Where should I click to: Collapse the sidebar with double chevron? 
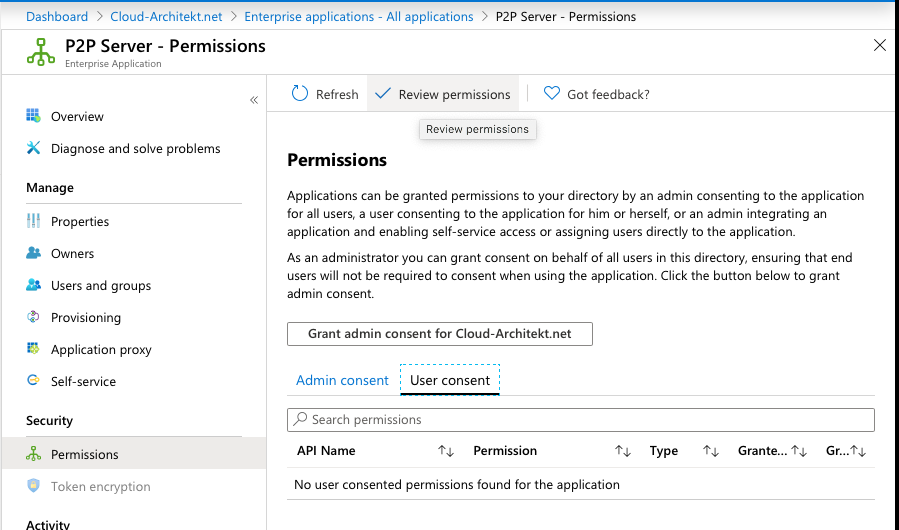254,100
